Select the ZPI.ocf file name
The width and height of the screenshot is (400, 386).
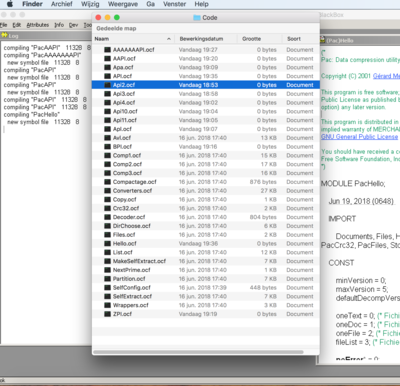click(x=122, y=314)
